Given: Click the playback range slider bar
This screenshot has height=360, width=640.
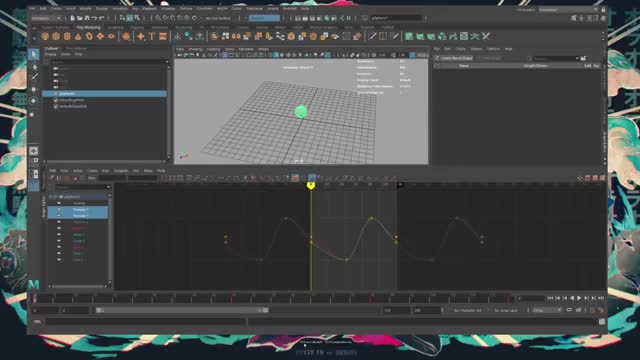Looking at the screenshot, I should point(182,310).
